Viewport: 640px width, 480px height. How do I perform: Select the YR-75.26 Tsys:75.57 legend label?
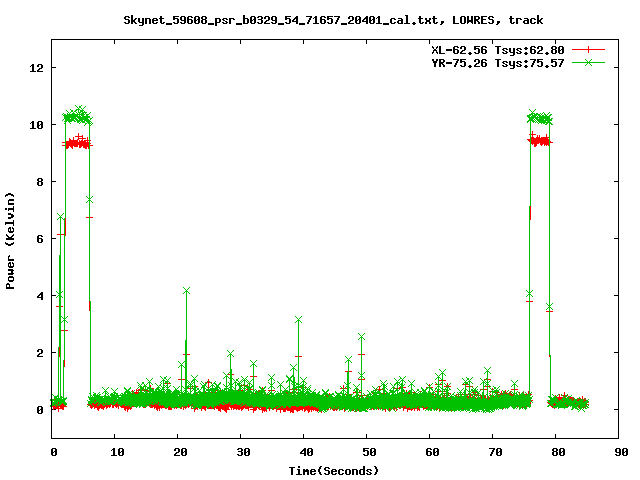point(498,63)
